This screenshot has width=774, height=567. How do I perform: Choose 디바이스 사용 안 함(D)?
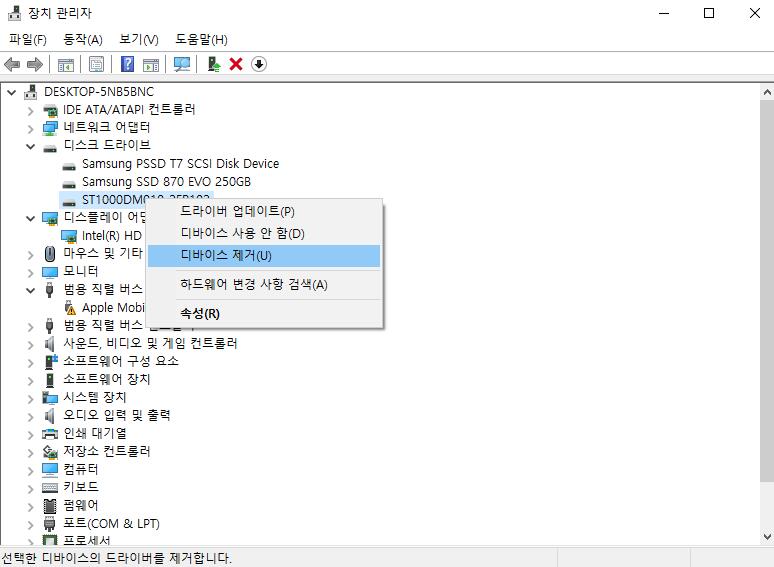[264, 233]
